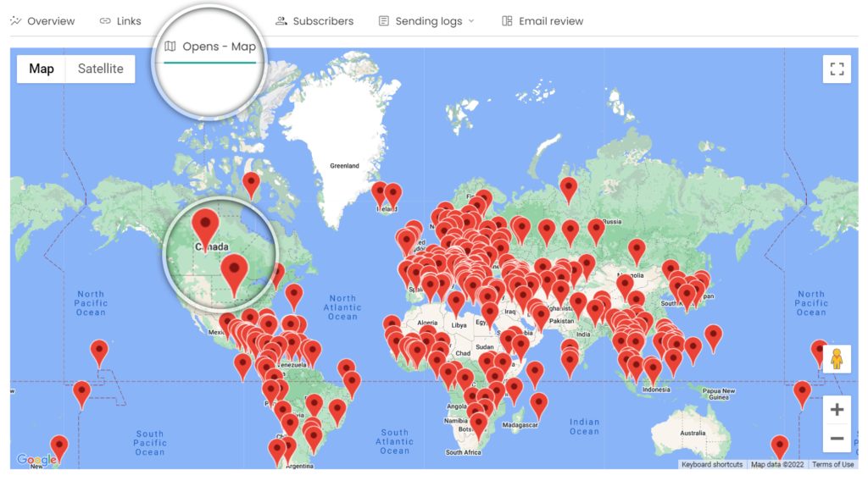868x481 pixels.
Task: Switch to the Links tab
Action: click(120, 21)
